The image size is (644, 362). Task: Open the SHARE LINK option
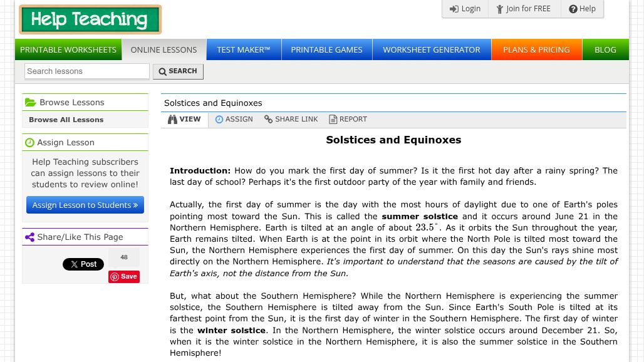[x=291, y=120]
